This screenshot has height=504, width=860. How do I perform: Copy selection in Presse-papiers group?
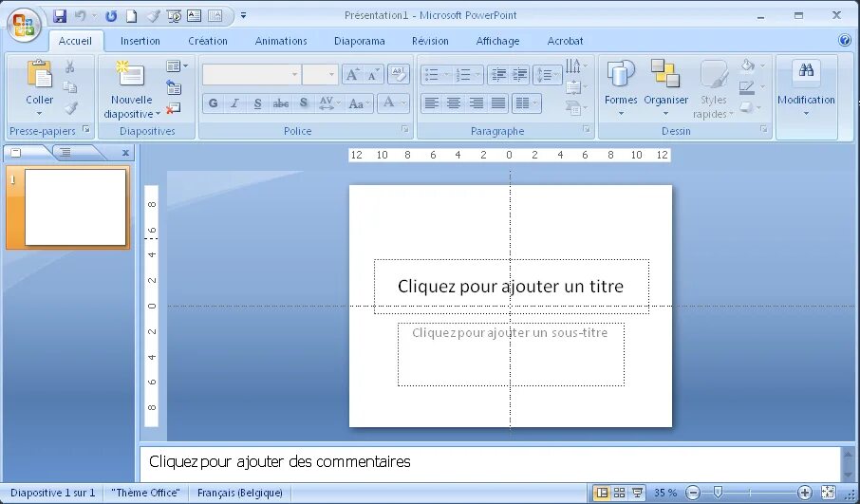(69, 87)
